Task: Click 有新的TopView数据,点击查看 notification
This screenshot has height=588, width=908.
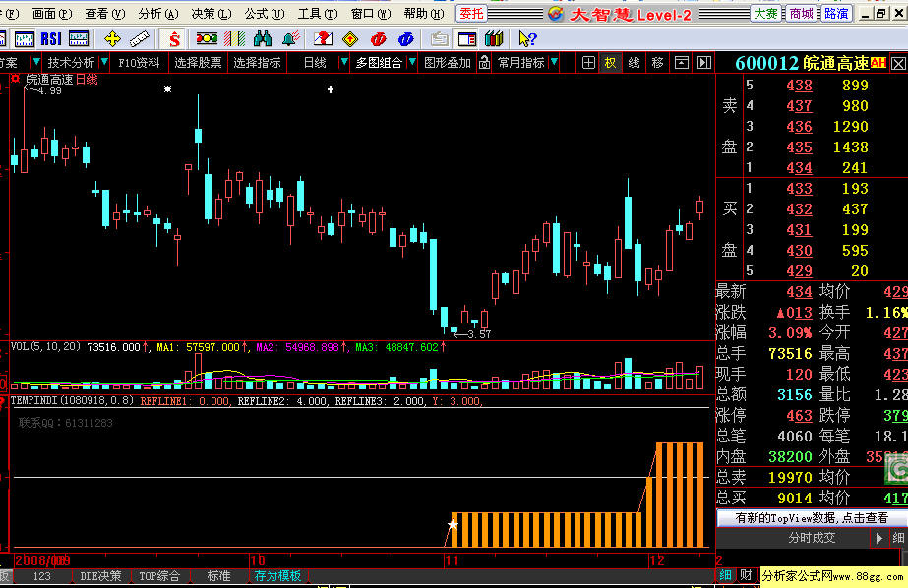Action: [x=812, y=518]
